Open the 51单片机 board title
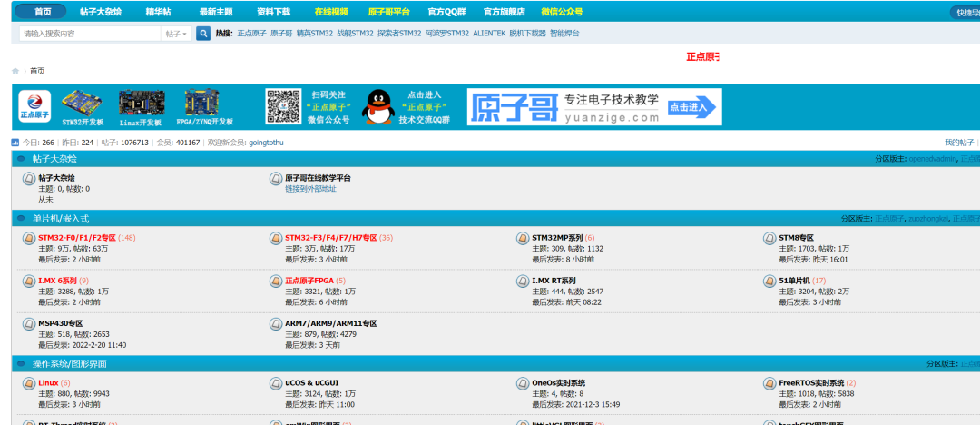Viewport: 980px width, 425px height. pos(794,281)
